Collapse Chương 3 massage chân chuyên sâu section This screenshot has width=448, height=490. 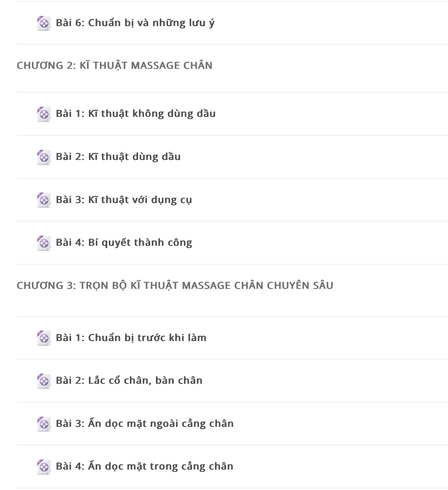(x=175, y=285)
